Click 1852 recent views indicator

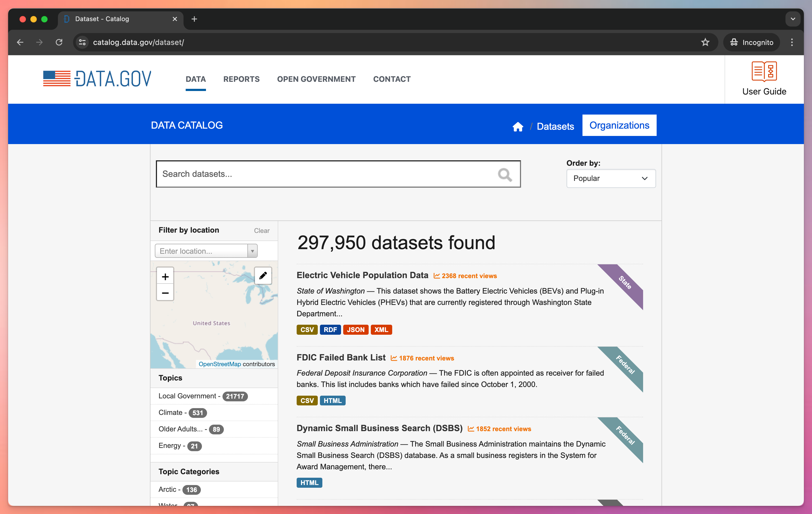click(499, 429)
